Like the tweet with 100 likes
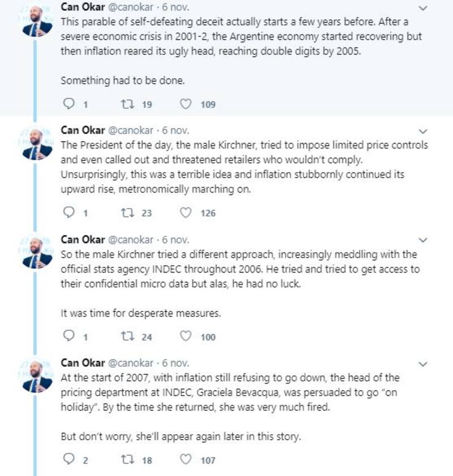The width and height of the screenshot is (453, 476). 186,337
